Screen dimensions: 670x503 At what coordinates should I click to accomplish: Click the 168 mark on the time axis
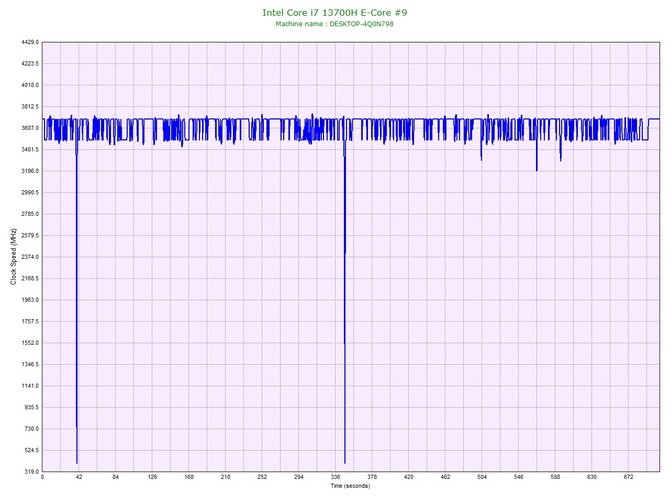(x=189, y=477)
